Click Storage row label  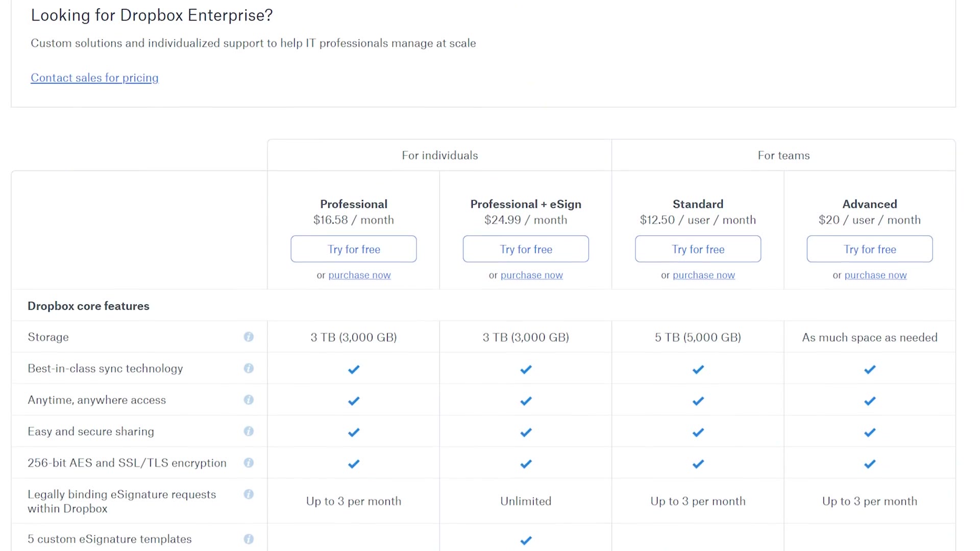[48, 337]
